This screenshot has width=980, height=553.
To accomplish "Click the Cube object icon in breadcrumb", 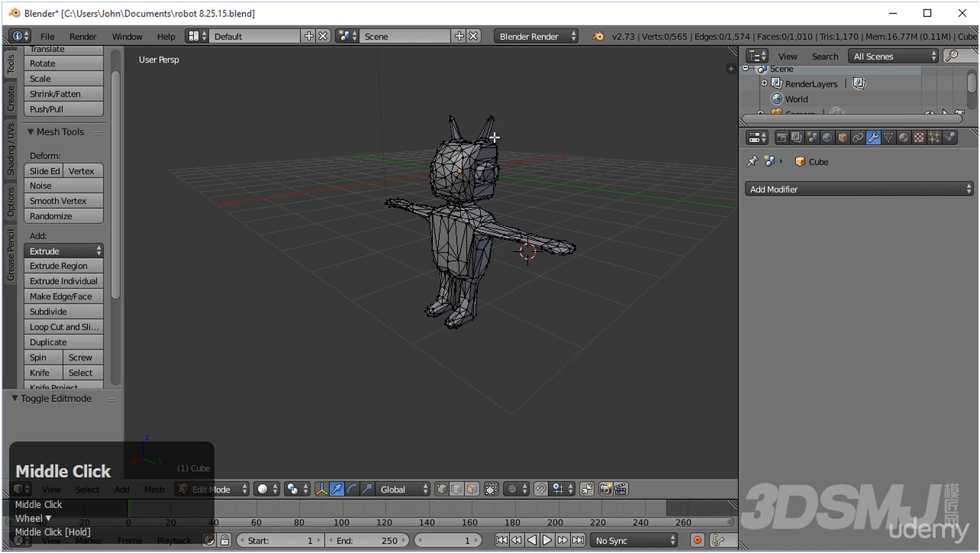I will click(x=800, y=161).
